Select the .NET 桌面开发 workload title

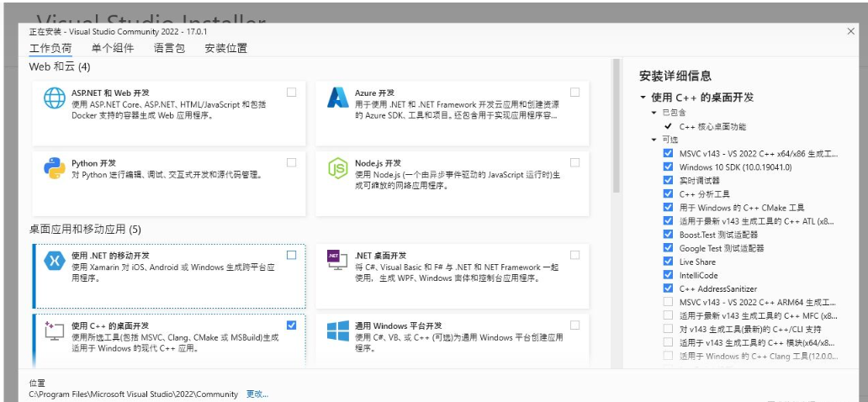coord(381,256)
